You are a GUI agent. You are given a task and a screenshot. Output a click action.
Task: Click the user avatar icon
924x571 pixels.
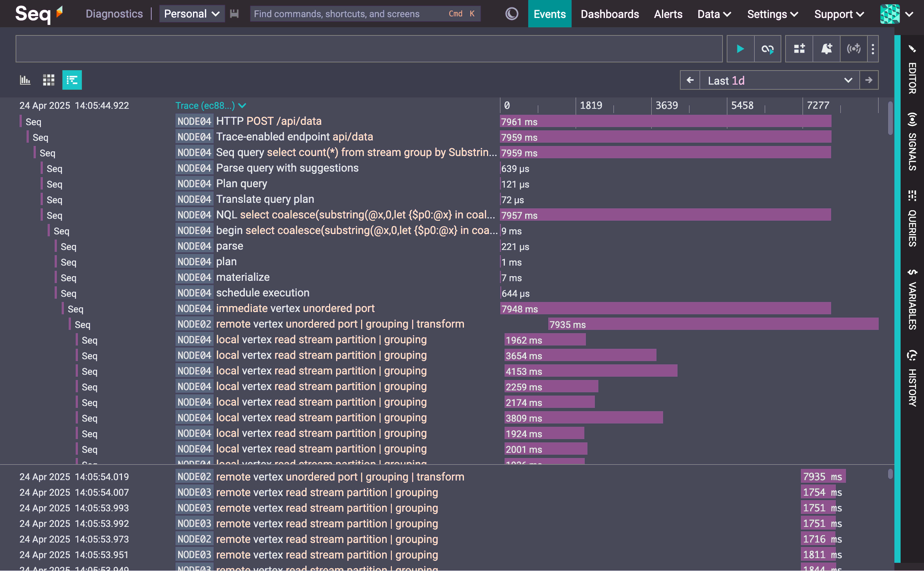(890, 14)
